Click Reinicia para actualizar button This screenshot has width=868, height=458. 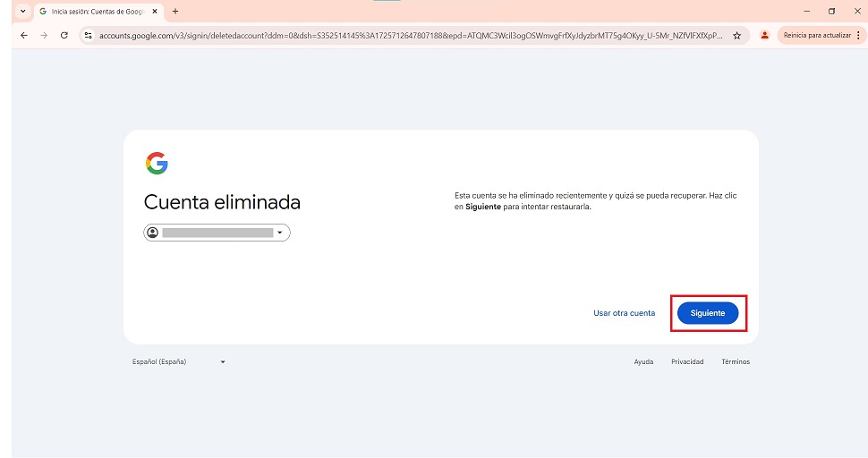[x=817, y=36]
